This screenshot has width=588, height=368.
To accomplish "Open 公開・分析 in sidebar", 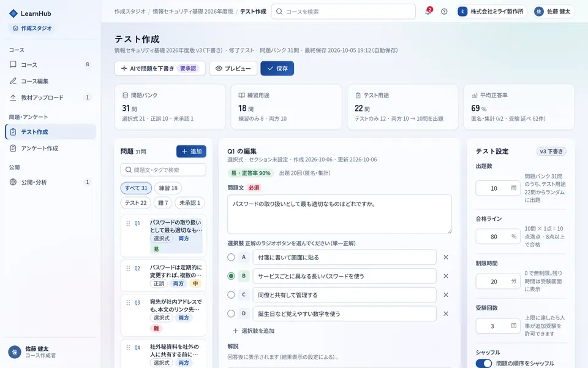I will [x=50, y=182].
